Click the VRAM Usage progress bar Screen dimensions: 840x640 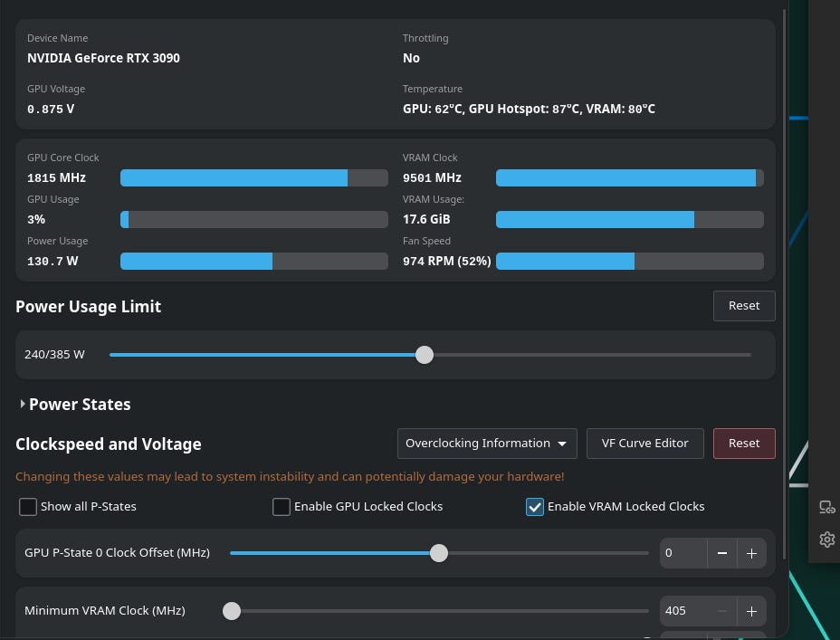pos(629,220)
